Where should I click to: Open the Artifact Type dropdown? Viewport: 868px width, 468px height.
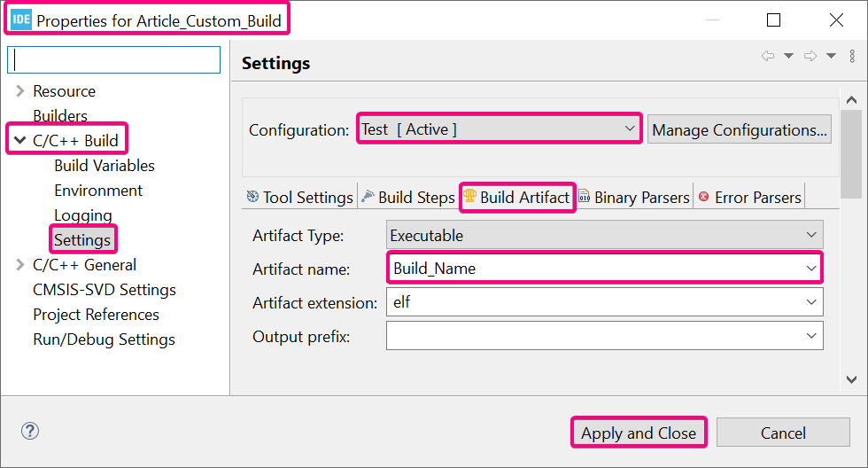605,236
